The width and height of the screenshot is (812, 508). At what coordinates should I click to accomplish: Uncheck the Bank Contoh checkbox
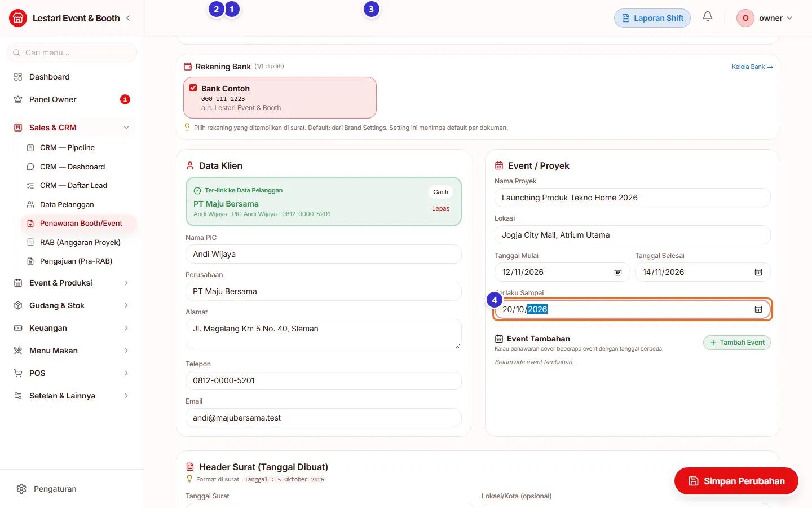click(193, 88)
